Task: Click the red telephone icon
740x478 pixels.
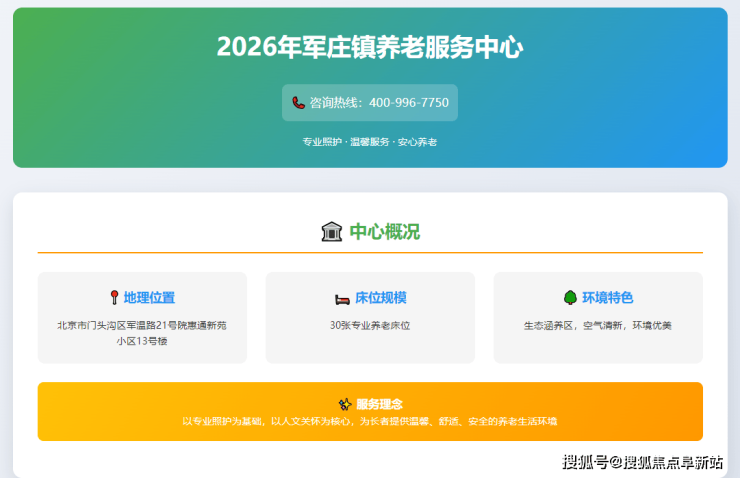Action: (298, 103)
